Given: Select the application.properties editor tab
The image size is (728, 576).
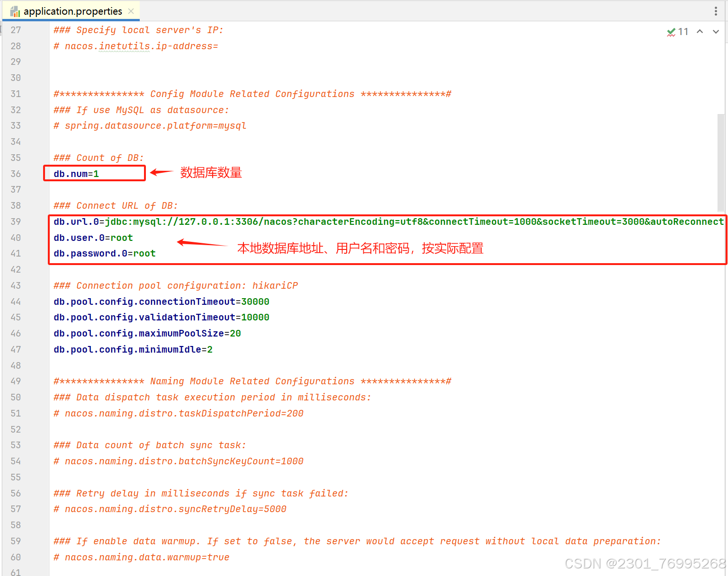Looking at the screenshot, I should pos(71,11).
